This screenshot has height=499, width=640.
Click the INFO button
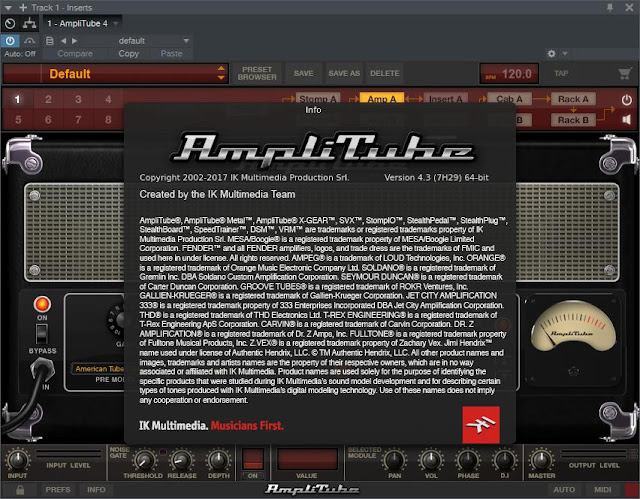coord(96,490)
